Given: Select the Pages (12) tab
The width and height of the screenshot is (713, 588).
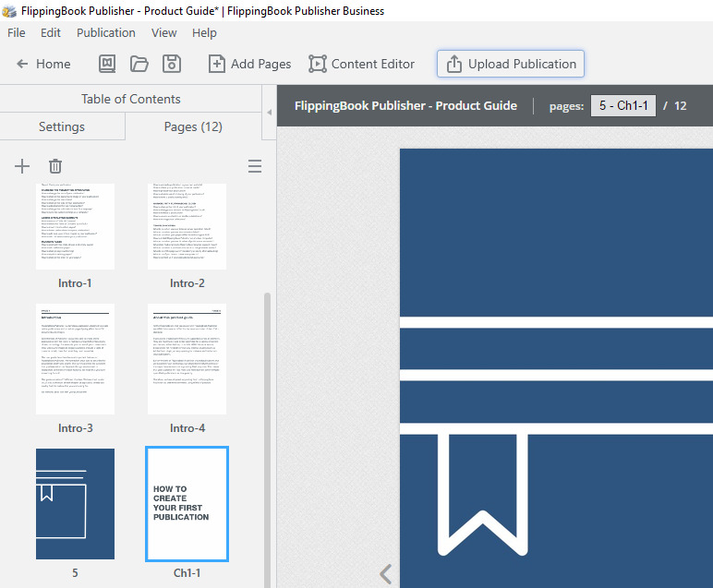Looking at the screenshot, I should click(193, 126).
